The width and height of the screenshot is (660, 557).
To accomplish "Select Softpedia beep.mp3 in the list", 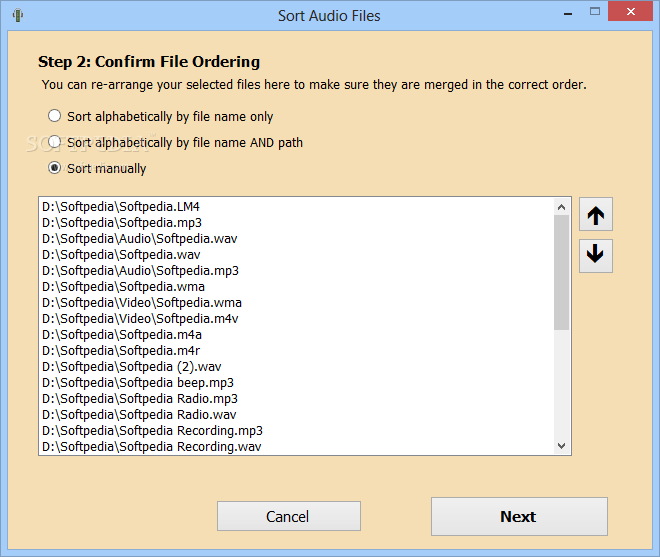I will coord(297,383).
